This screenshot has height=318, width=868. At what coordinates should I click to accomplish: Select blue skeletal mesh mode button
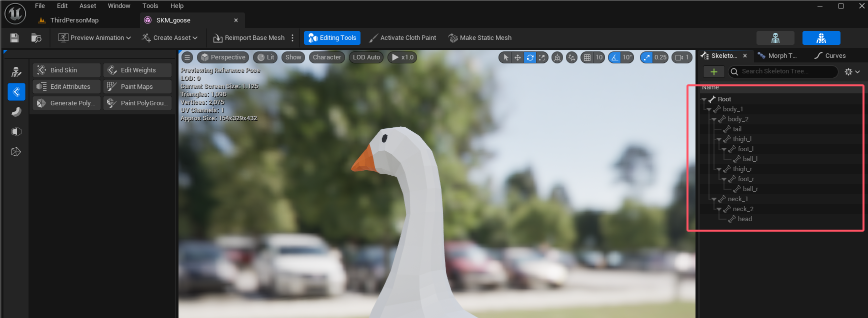point(821,38)
